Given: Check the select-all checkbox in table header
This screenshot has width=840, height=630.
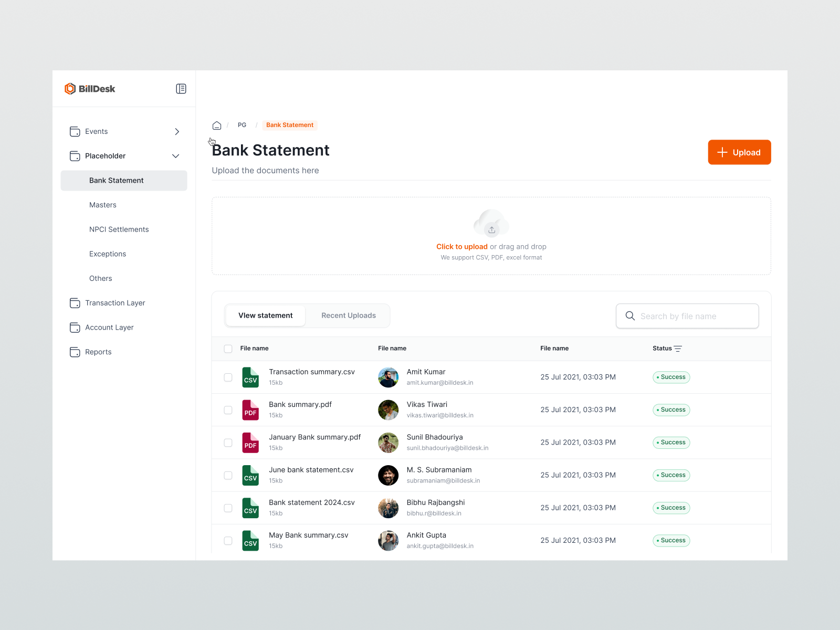Looking at the screenshot, I should pyautogui.click(x=228, y=348).
